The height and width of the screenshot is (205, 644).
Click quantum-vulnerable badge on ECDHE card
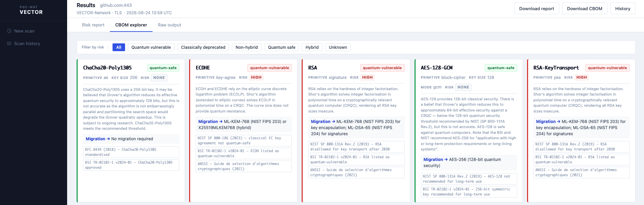point(269,68)
